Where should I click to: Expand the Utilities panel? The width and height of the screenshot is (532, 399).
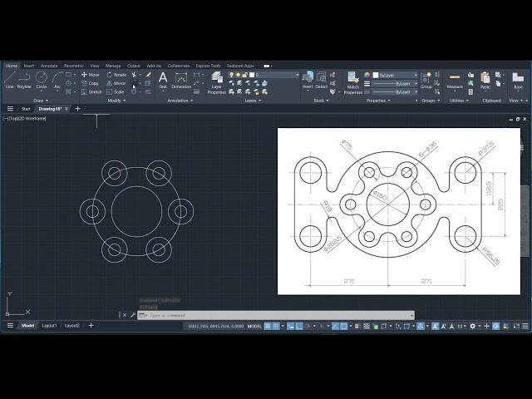click(459, 101)
